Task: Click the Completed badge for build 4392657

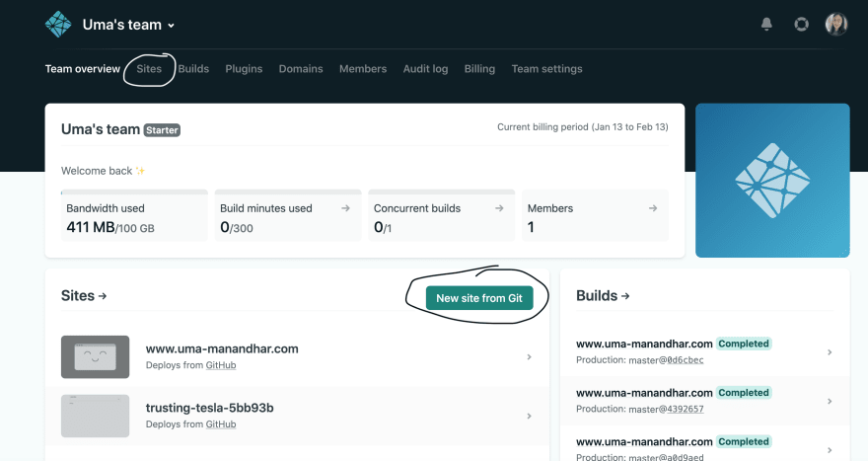Action: (744, 392)
